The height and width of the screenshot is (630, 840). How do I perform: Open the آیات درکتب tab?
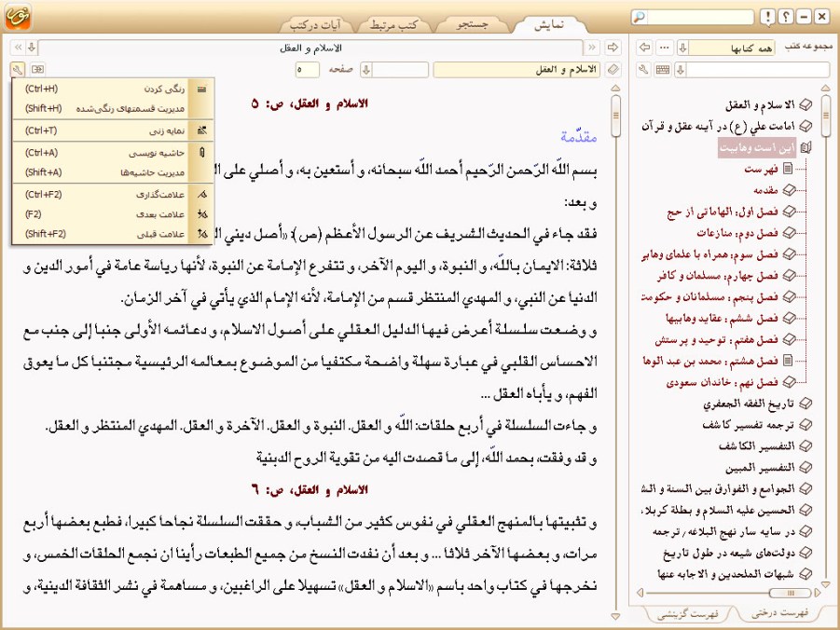pyautogui.click(x=315, y=24)
